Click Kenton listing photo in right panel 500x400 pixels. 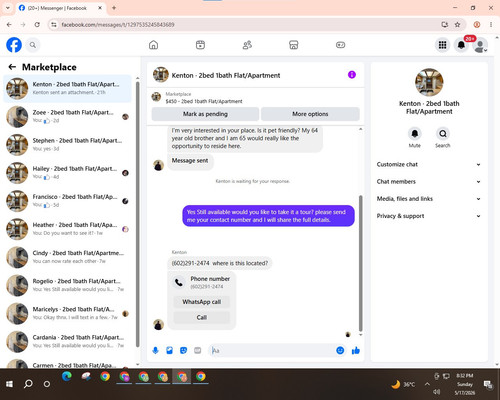point(429,82)
